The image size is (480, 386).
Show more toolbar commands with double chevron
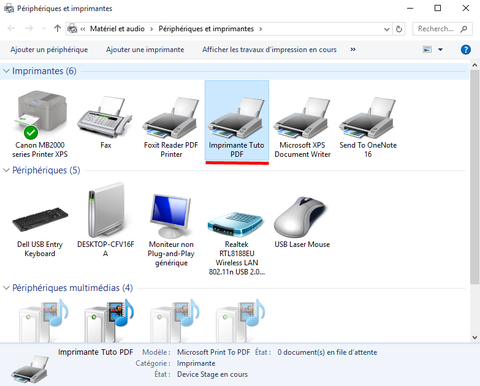pos(353,50)
